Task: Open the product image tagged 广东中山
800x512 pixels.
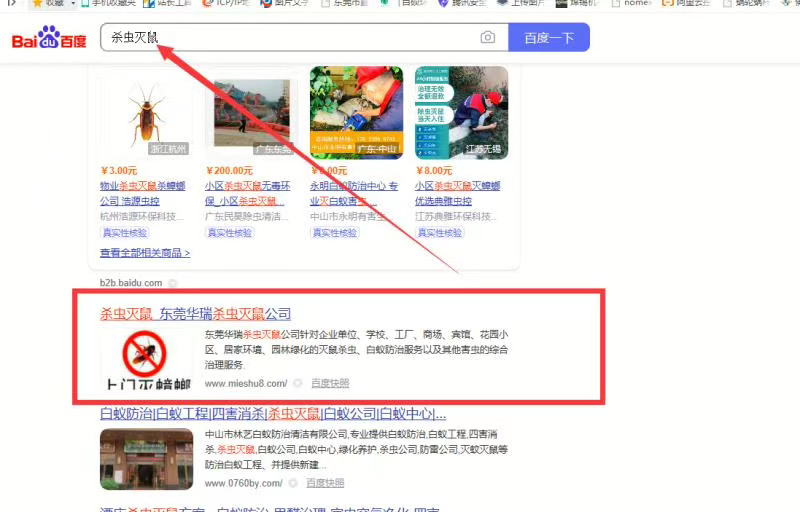Action: click(356, 113)
